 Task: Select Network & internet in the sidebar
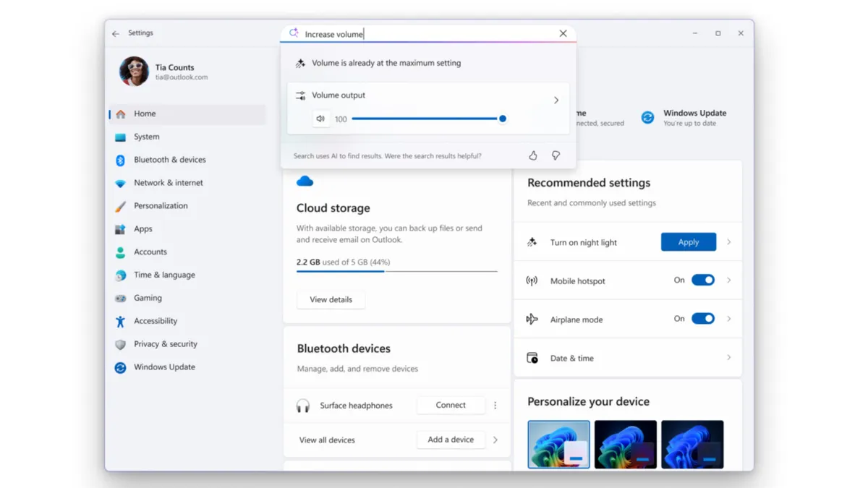pos(167,182)
